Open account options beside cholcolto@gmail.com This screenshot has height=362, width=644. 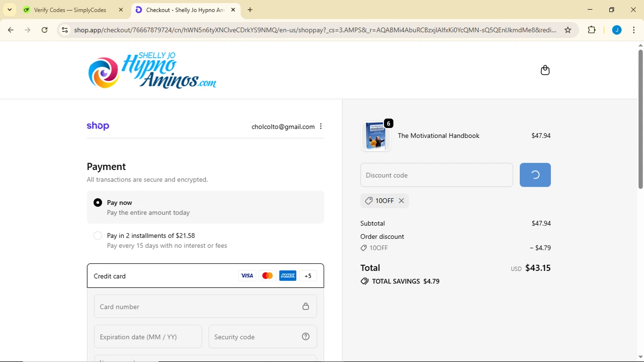pyautogui.click(x=321, y=126)
